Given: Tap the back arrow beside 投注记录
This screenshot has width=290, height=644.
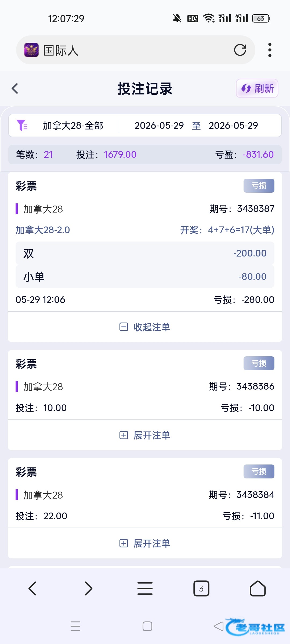Looking at the screenshot, I should click(x=15, y=89).
